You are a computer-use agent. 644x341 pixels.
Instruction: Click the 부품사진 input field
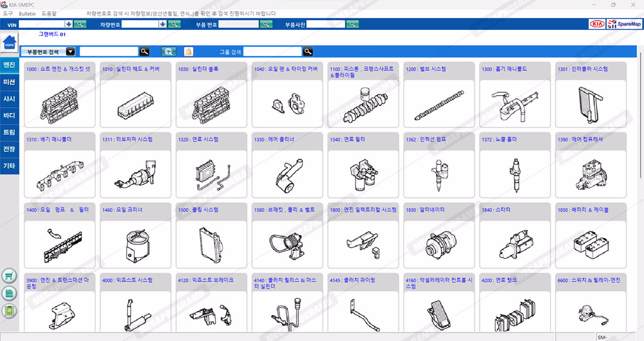[326, 24]
